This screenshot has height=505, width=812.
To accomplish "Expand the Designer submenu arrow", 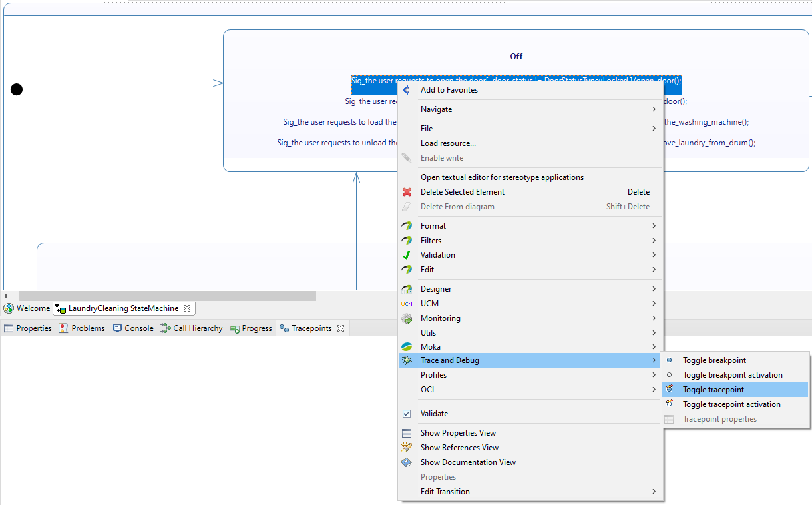I will 654,289.
